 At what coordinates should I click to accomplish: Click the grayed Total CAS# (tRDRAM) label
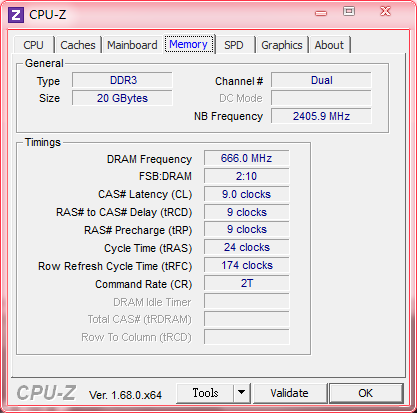click(x=139, y=319)
